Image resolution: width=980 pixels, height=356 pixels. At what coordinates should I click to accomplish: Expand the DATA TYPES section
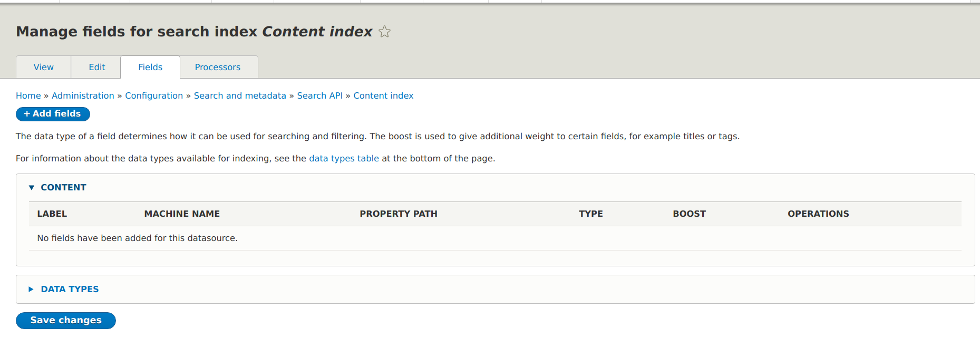70,290
